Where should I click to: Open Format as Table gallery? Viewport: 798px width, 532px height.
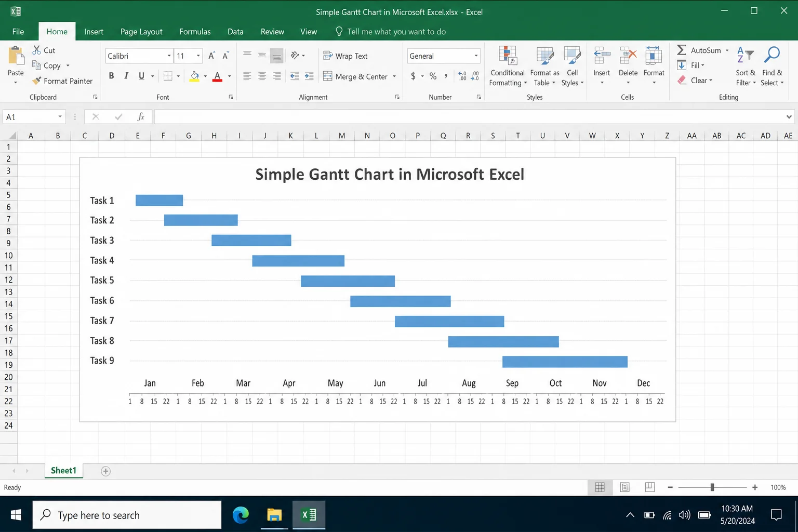(x=544, y=66)
